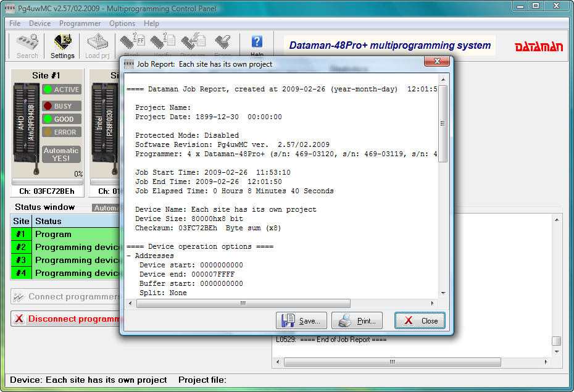
Task: Open the Device menu
Action: (x=40, y=23)
